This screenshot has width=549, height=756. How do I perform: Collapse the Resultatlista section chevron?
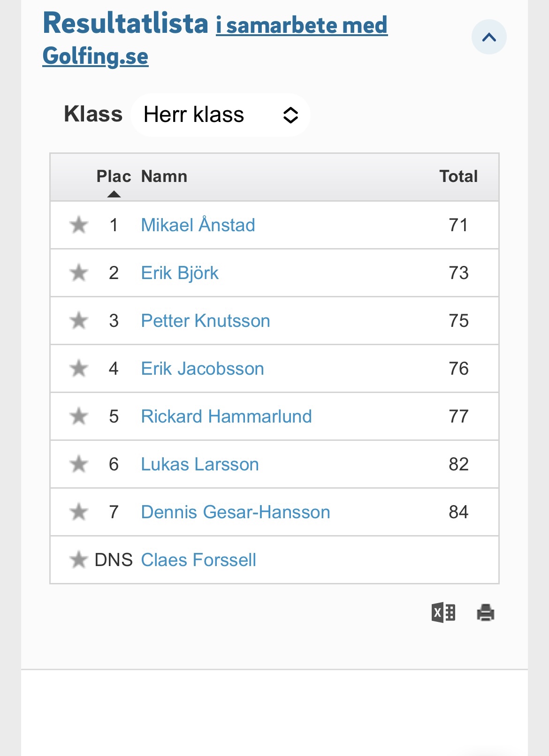[x=489, y=37]
